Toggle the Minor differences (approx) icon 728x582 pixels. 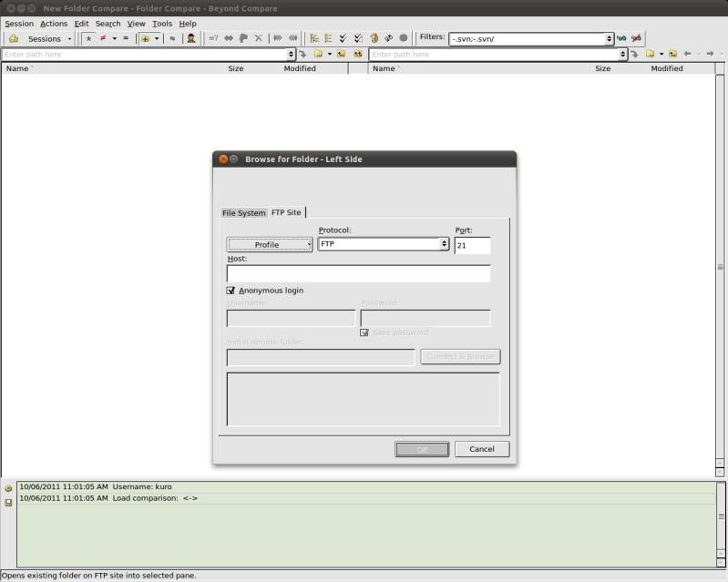point(172,38)
